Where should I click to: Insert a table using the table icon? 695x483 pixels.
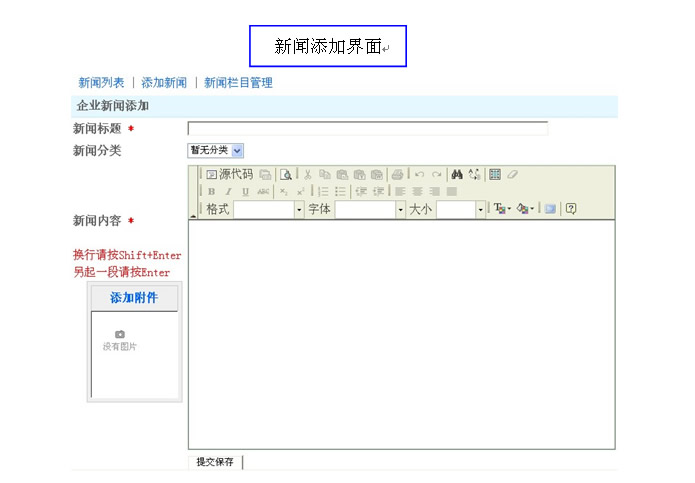495,174
